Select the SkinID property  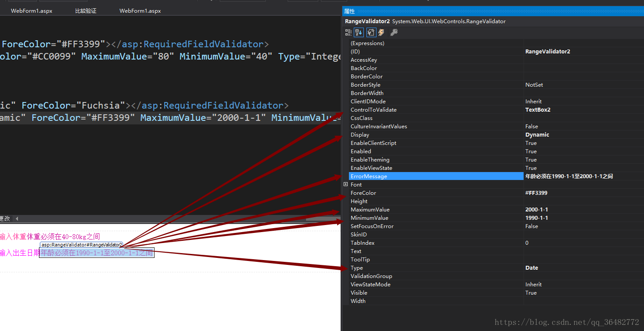359,235
